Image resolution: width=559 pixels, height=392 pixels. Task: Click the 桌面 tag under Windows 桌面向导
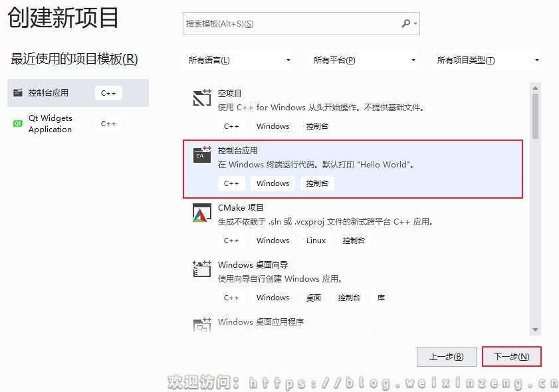(314, 298)
